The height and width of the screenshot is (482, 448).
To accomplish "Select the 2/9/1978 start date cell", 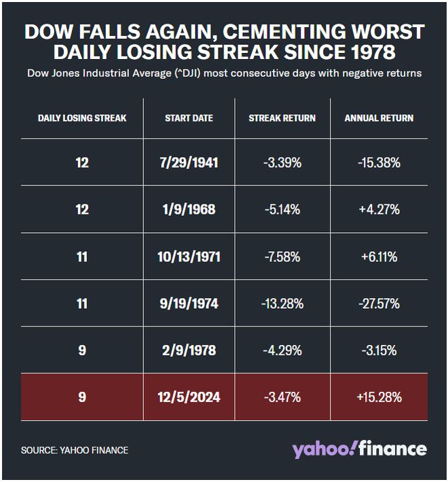I will tap(189, 350).
